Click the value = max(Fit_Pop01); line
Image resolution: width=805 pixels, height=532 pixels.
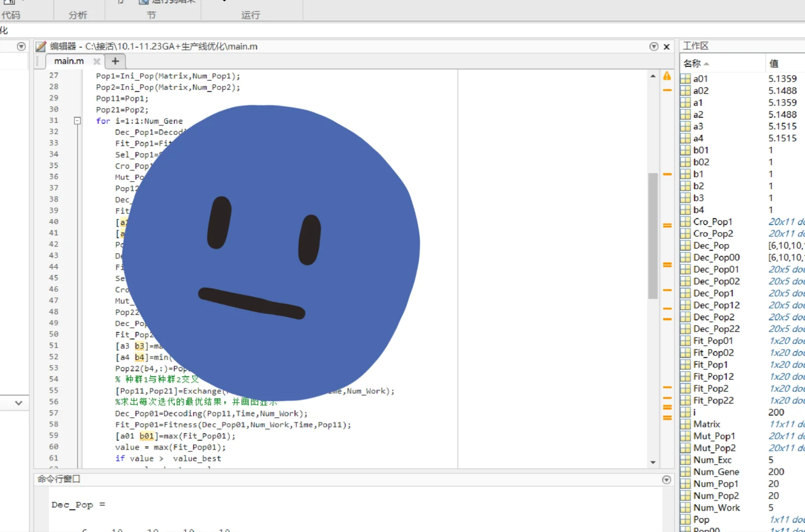(x=170, y=447)
